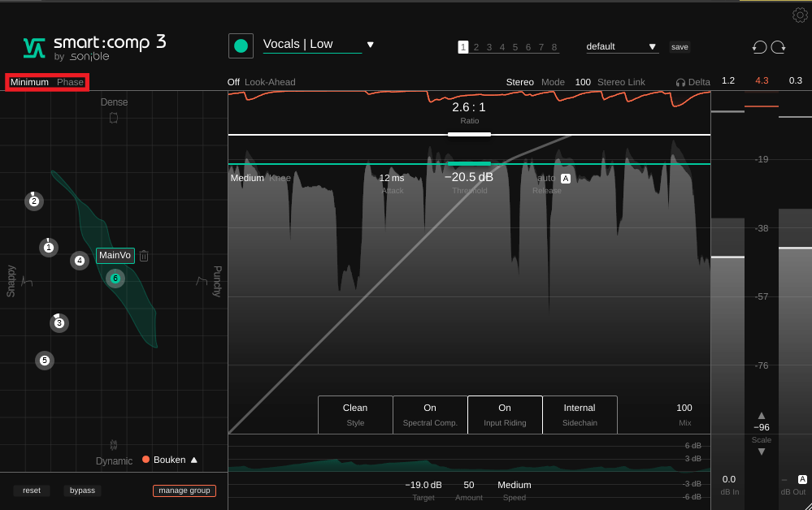Click the manage group button
Viewport: 812px width, 510px height.
(185, 491)
